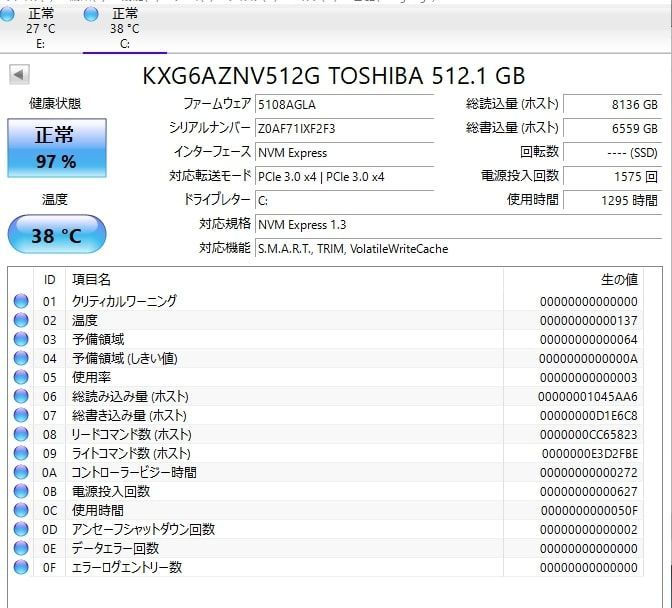
Task: Select the アンセーフシャットダウン回数 row
Action: tap(326, 529)
